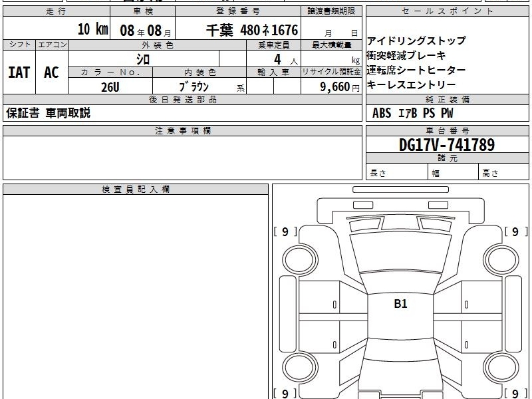Screen dimensions: 532x399
Task: Click the シフト column header
Action: (x=19, y=45)
